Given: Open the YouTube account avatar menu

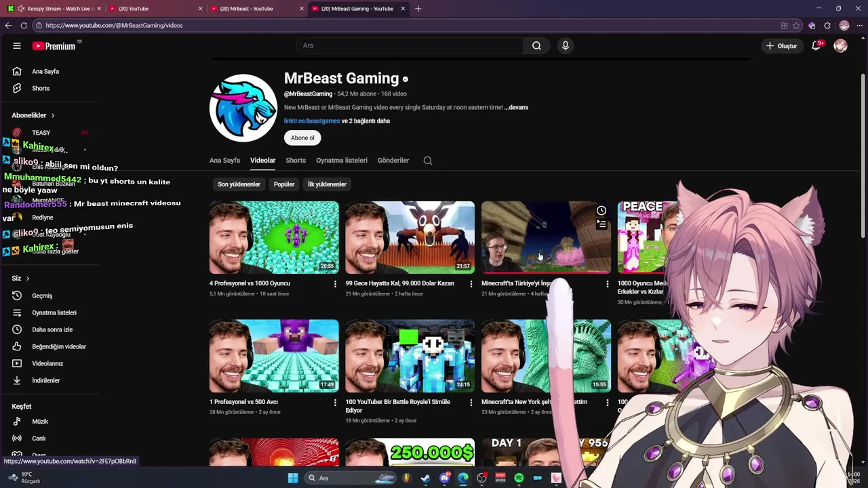Looking at the screenshot, I should pyautogui.click(x=840, y=45).
